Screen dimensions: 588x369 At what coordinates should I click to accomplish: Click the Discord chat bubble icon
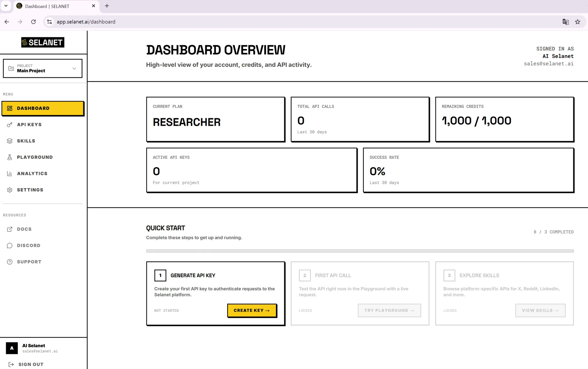click(10, 246)
